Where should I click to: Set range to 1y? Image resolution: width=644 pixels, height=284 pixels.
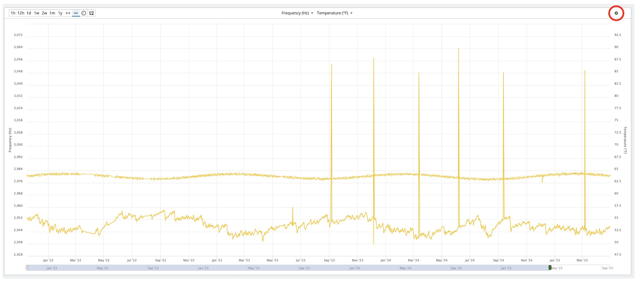(x=60, y=13)
